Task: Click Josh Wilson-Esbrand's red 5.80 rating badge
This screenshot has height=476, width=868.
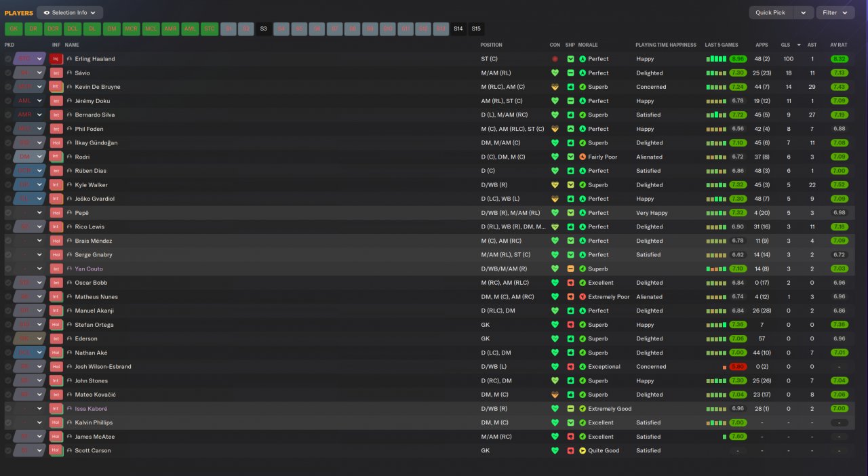Action: [x=738, y=367]
